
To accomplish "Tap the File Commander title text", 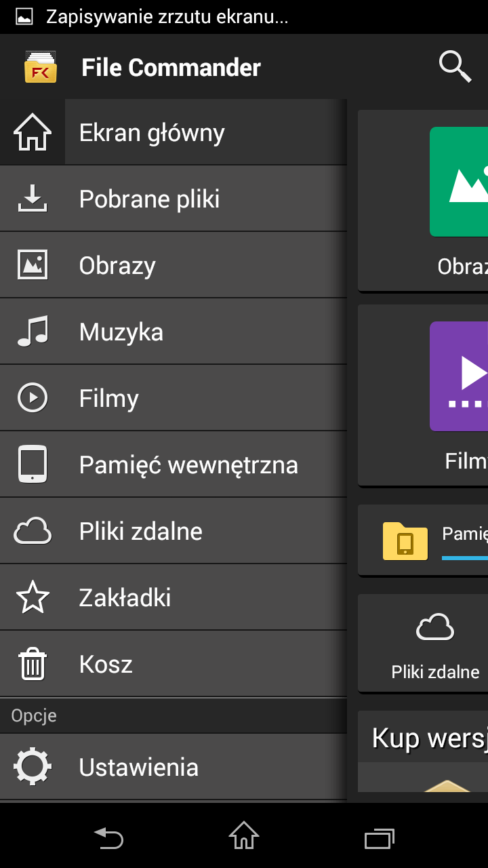I will tap(171, 67).
